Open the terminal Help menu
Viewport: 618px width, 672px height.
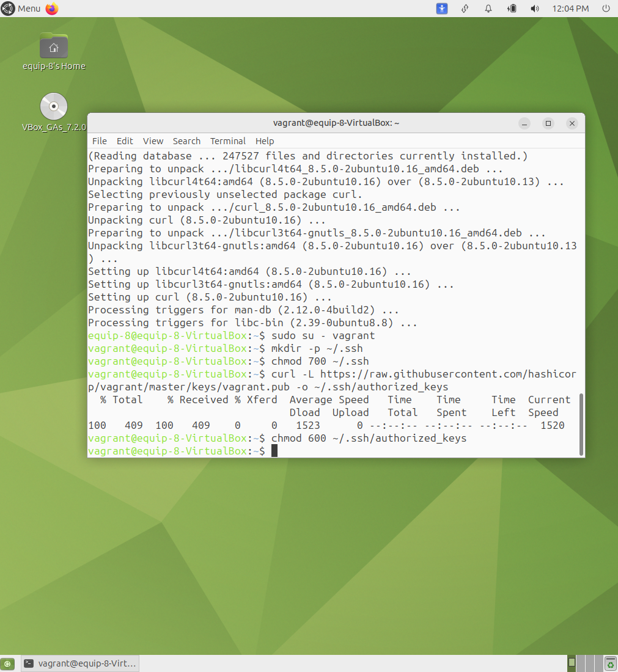click(265, 141)
